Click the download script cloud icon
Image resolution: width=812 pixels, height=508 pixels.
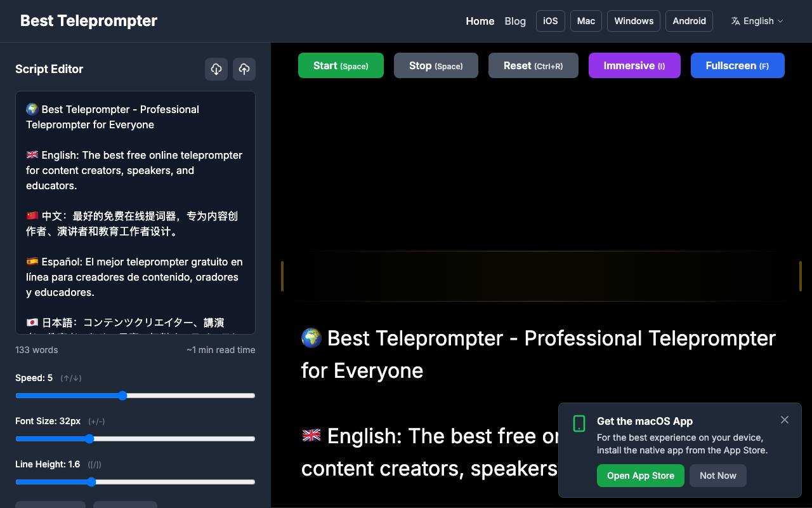tap(216, 69)
